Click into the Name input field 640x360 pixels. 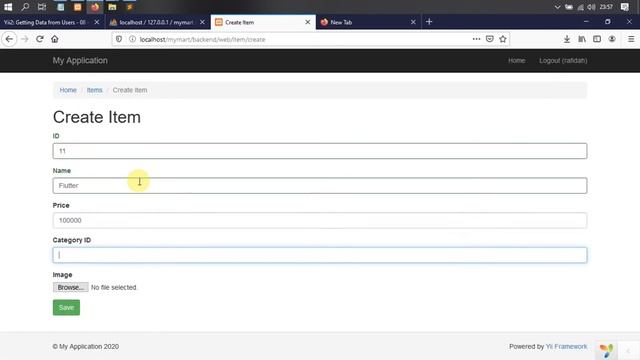(x=320, y=186)
